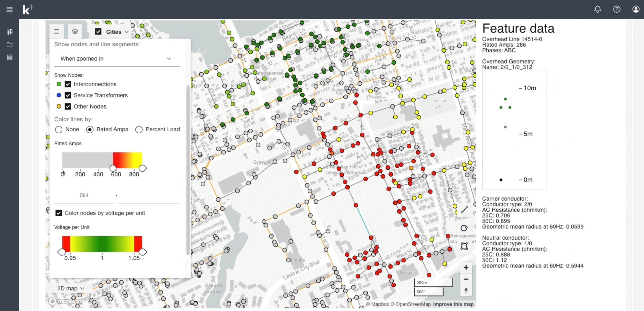644x311 pixels.
Task: Open the map view icon in the left sidebar
Action: pyautogui.click(x=10, y=32)
